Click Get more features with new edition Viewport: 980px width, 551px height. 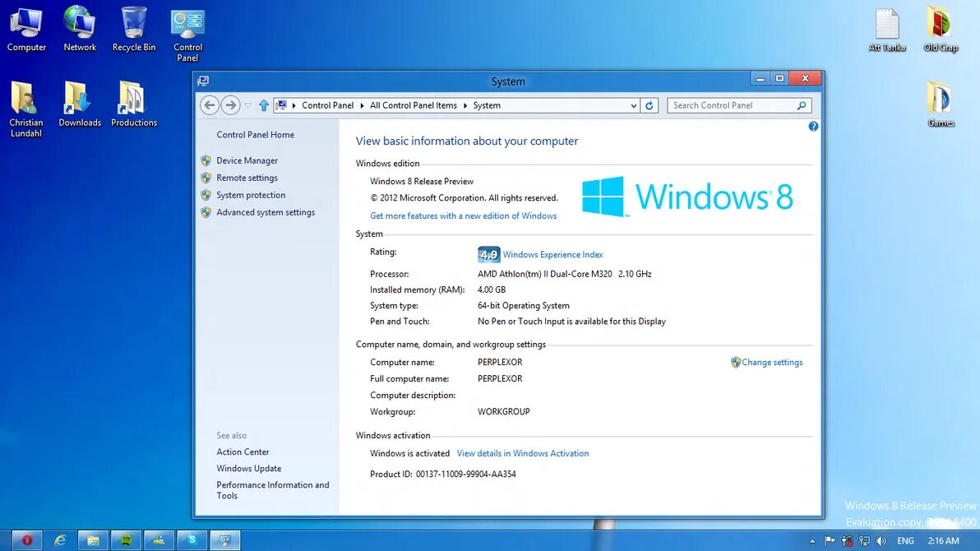tap(463, 215)
